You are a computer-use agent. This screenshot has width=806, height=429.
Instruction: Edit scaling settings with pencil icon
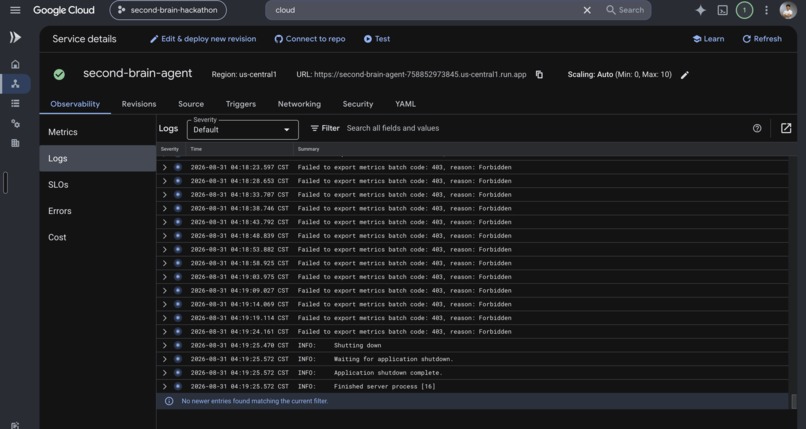tap(685, 75)
